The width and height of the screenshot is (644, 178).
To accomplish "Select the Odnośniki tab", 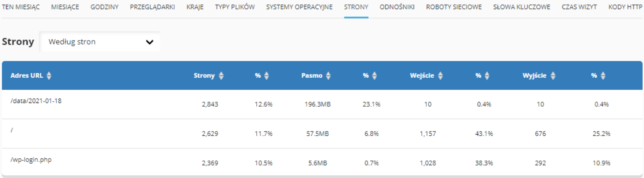I will (397, 7).
